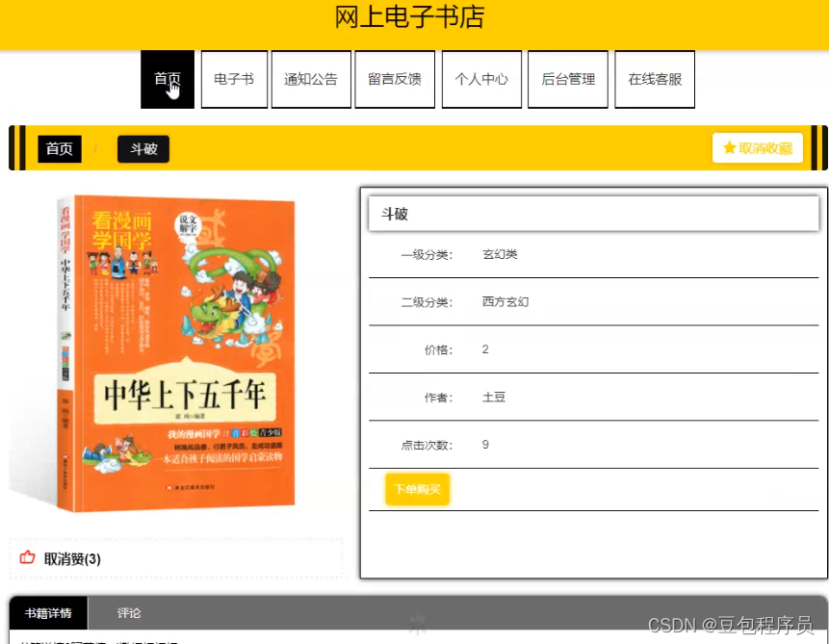Go to 后台管理 page

click(568, 79)
